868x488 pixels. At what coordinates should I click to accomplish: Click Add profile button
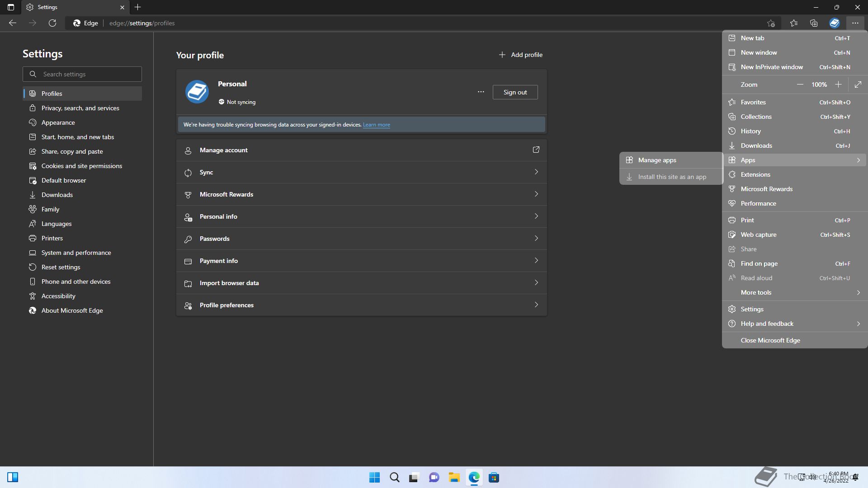pos(521,55)
